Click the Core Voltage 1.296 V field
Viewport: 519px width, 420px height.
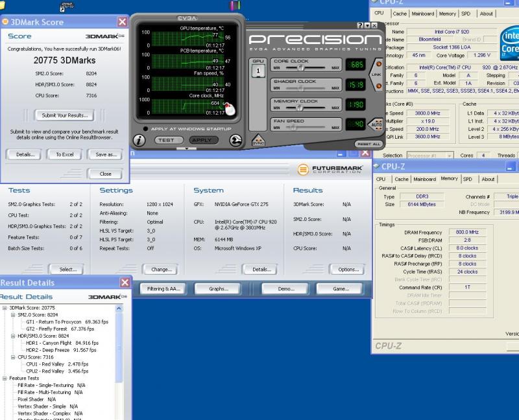[481, 55]
